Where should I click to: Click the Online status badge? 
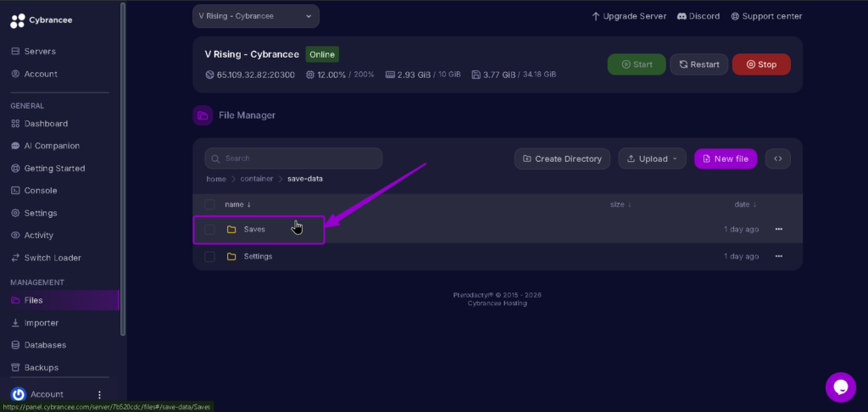[322, 54]
